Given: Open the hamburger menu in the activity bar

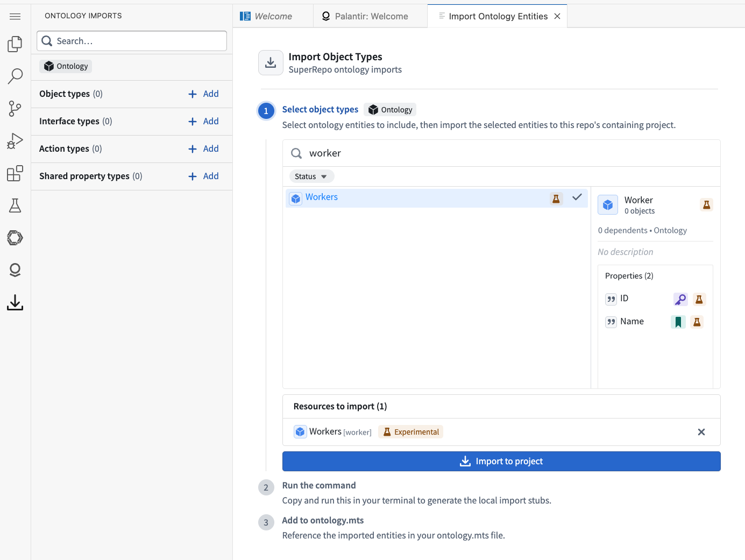Looking at the screenshot, I should point(15,16).
